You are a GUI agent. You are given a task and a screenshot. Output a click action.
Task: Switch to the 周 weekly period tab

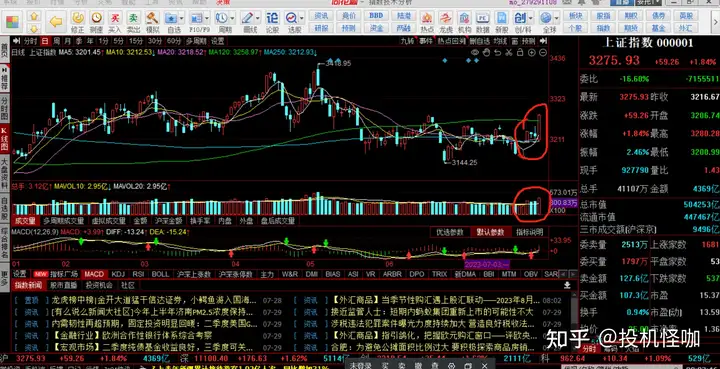tap(56, 41)
